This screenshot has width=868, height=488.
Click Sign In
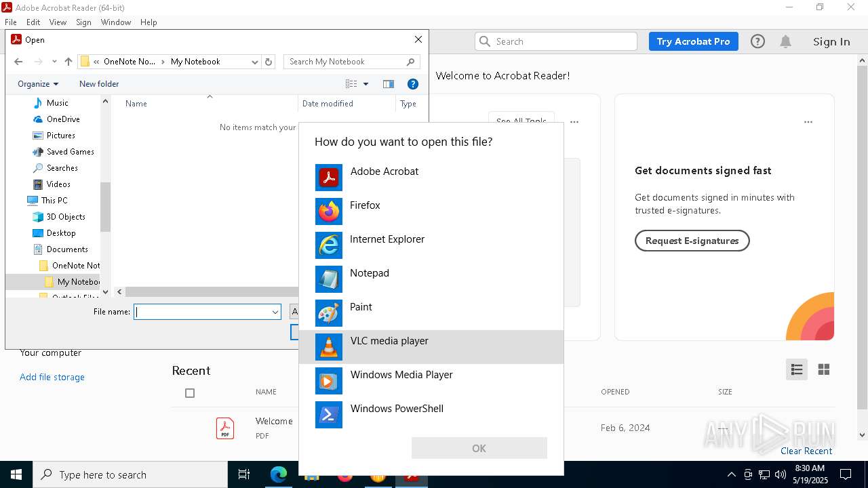[x=831, y=41]
